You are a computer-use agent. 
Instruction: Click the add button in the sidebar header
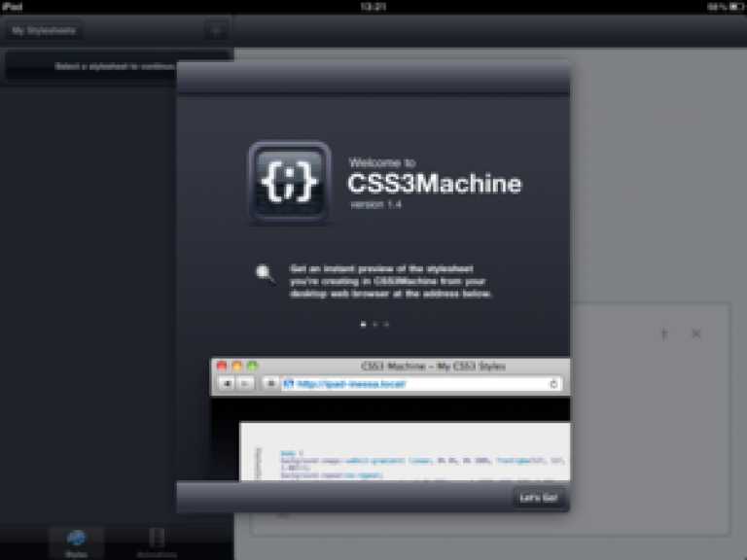[215, 30]
